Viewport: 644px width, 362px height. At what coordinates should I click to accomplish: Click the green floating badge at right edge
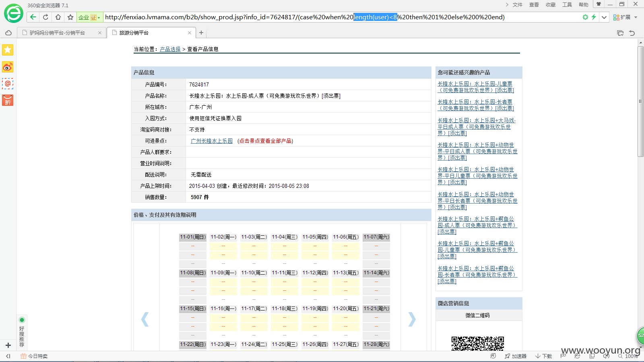pos(640,335)
